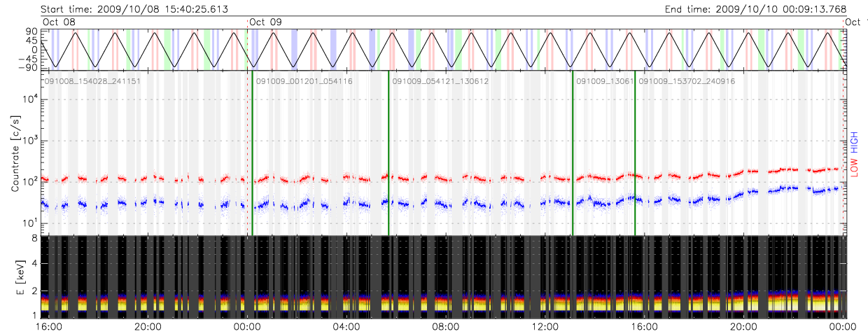Click the 04:00 time axis tick
Viewport: 868px width, 336px height.
point(346,327)
